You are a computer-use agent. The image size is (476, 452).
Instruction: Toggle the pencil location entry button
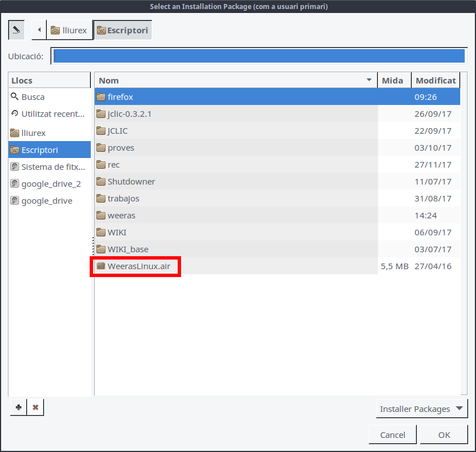[x=16, y=30]
